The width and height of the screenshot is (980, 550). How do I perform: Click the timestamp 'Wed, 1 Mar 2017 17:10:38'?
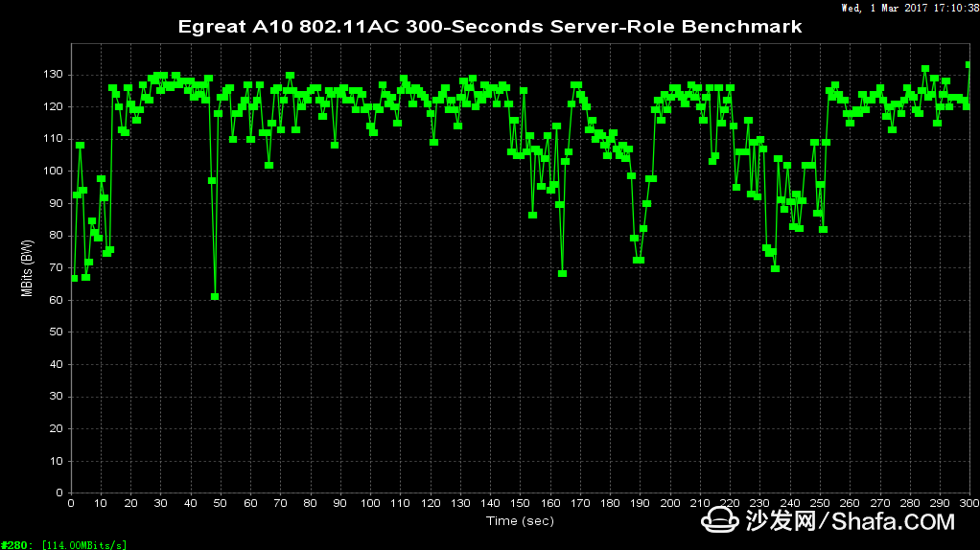pyautogui.click(x=910, y=8)
